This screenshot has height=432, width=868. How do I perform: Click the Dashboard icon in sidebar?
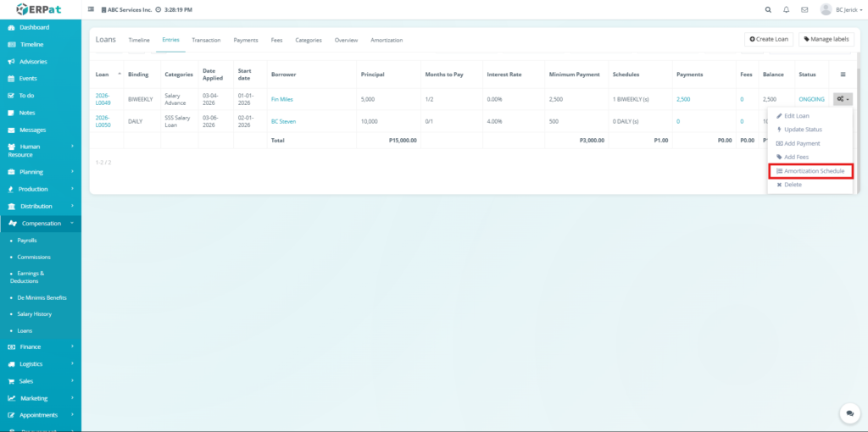[12, 27]
